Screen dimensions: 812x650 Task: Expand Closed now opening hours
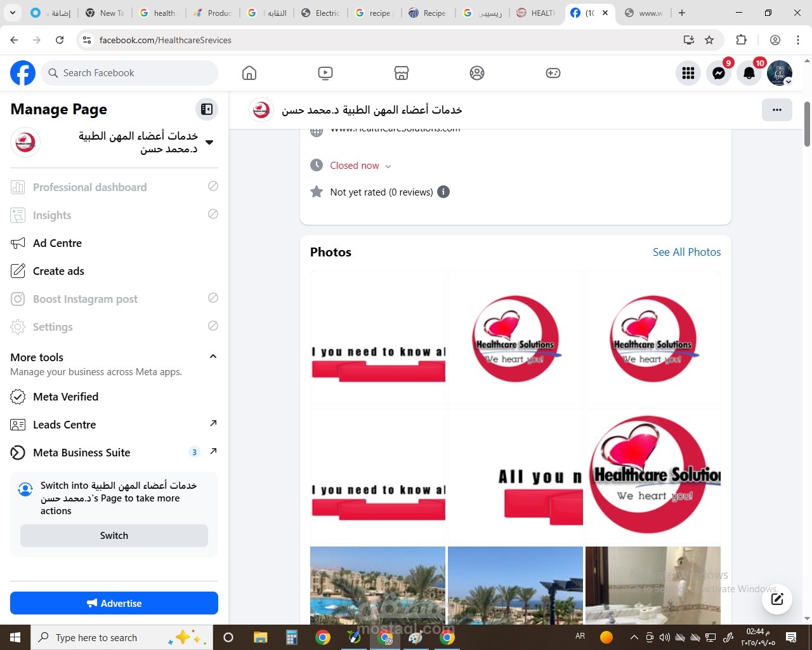click(360, 166)
